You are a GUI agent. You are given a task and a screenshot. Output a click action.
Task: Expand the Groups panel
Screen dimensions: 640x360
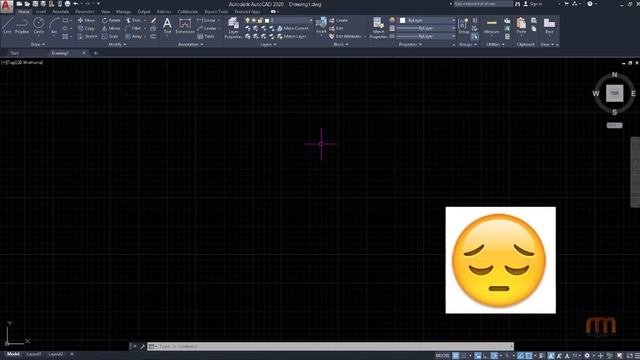pyautogui.click(x=468, y=44)
